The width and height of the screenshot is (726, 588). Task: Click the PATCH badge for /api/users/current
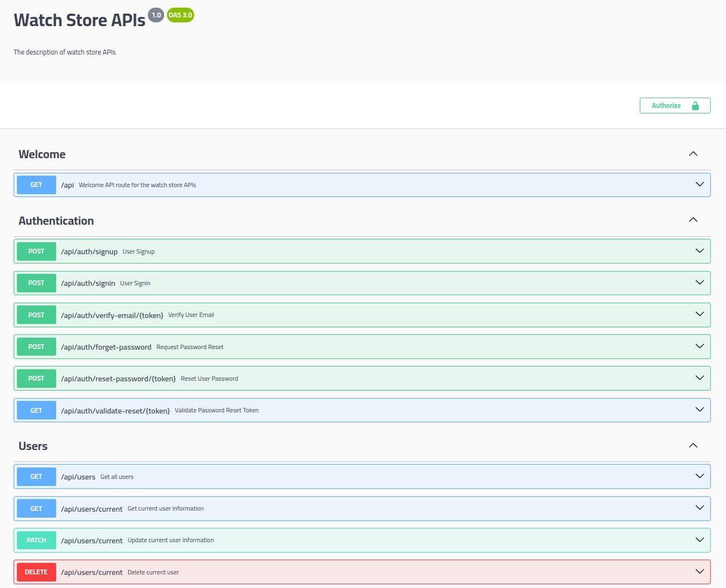tap(37, 540)
